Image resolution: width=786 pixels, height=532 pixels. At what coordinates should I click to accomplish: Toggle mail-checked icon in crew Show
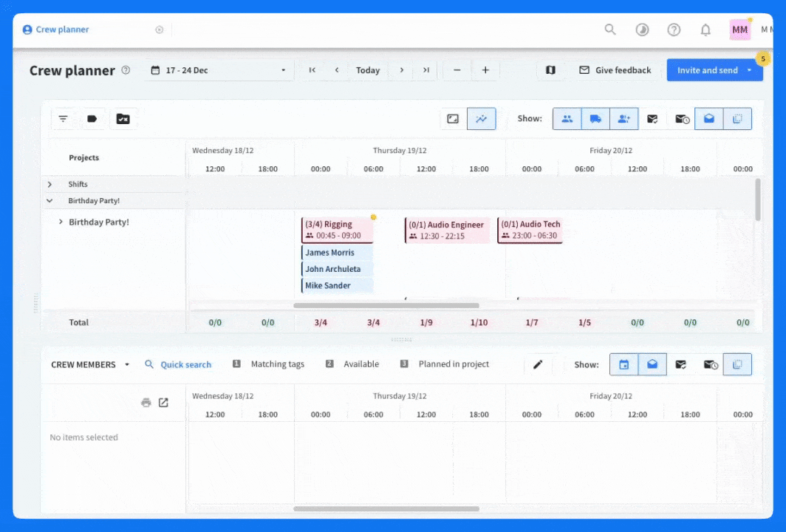pyautogui.click(x=681, y=364)
